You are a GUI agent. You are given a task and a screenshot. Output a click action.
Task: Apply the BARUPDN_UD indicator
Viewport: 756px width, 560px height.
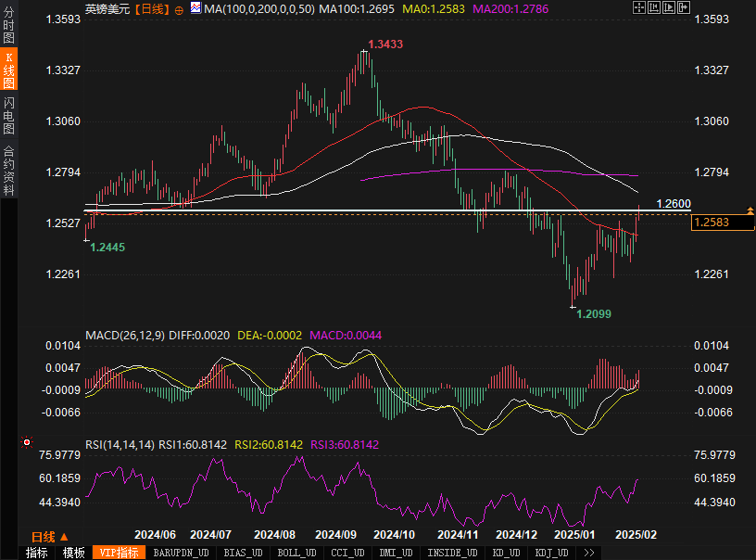pyautogui.click(x=181, y=553)
